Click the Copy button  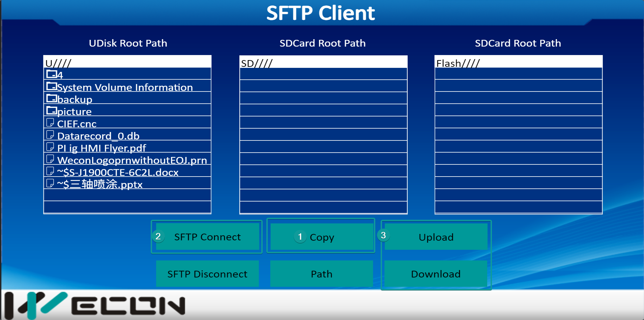coord(322,237)
